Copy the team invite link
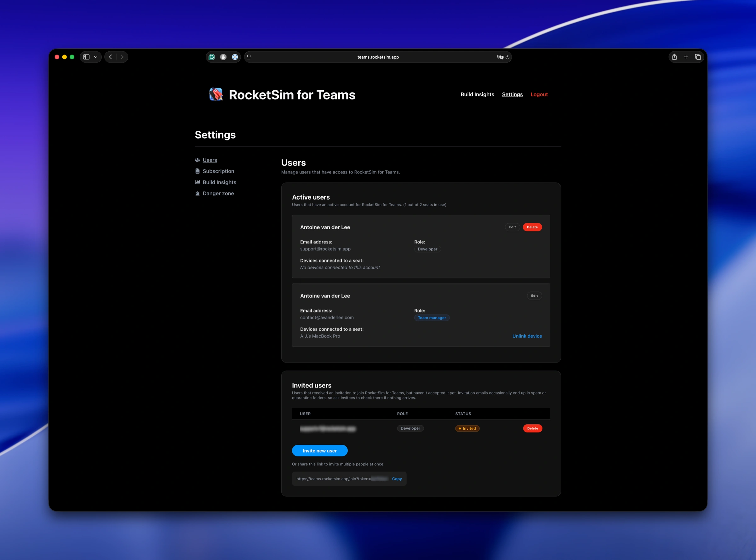Image resolution: width=756 pixels, height=560 pixels. 397,479
